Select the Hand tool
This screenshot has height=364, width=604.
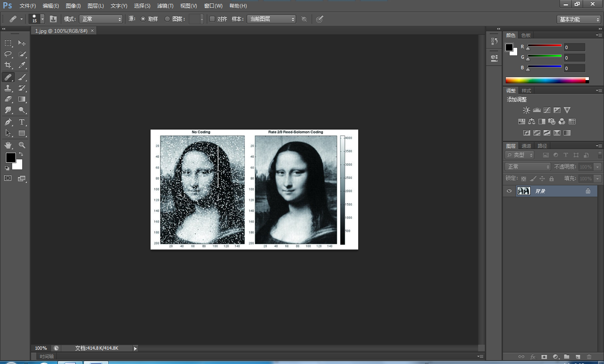coord(8,145)
